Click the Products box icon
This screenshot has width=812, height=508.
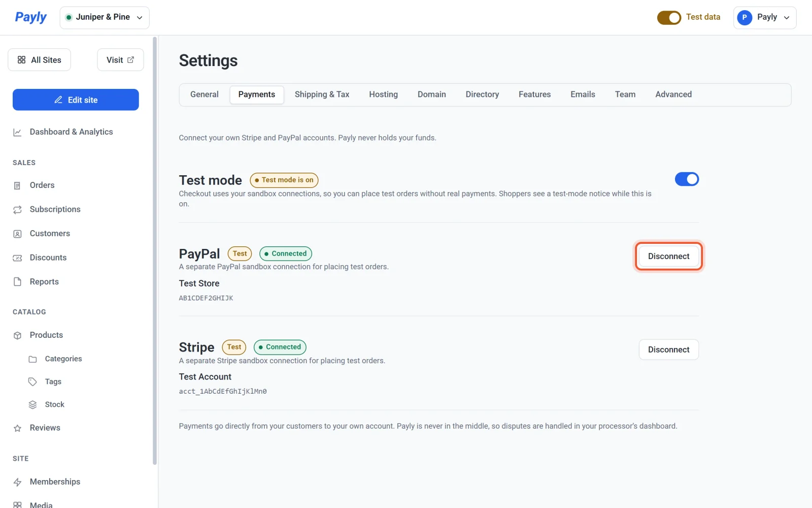coord(17,335)
